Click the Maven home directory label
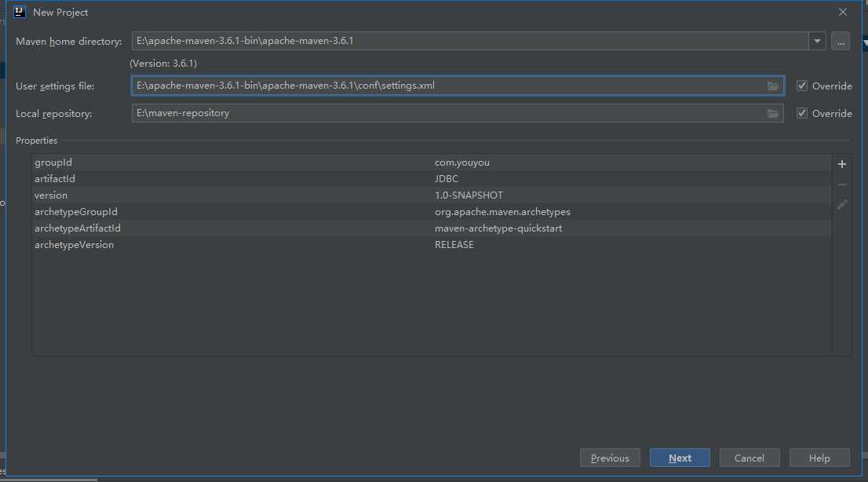 pos(68,42)
